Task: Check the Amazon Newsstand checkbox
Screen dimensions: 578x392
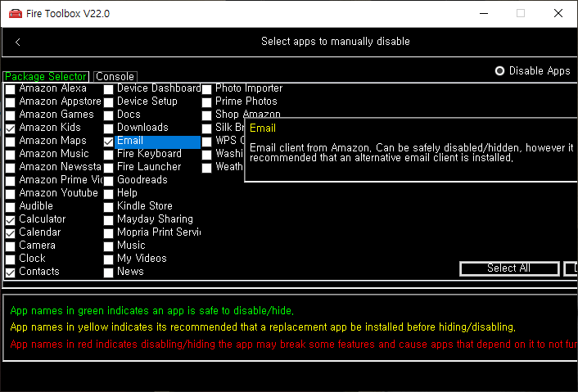Action: [11, 168]
